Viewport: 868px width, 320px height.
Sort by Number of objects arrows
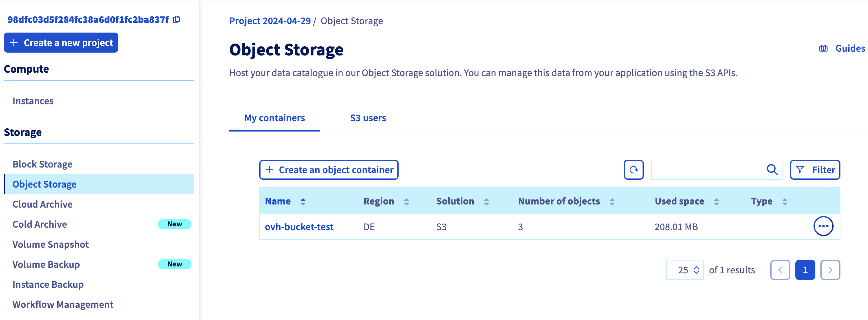(612, 201)
